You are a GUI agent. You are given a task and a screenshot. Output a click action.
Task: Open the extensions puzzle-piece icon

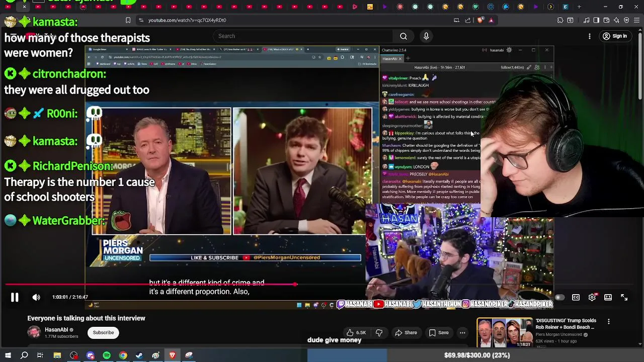tap(560, 20)
